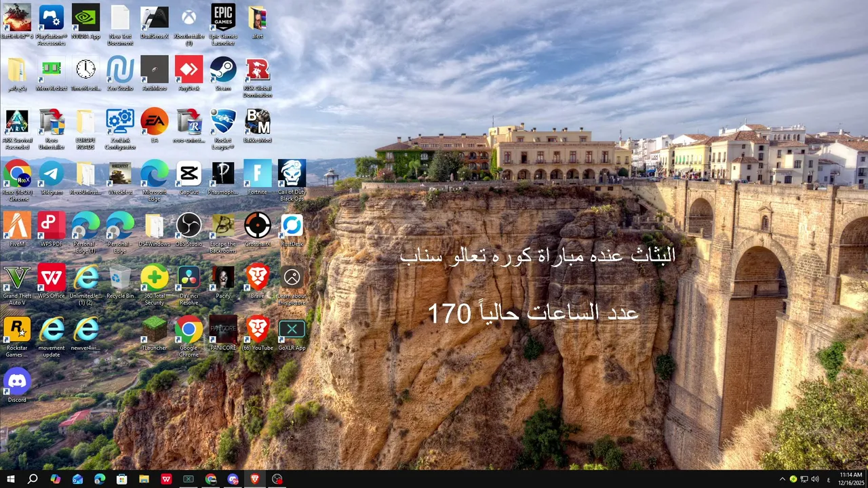Select the Rocket League shortcut

(x=223, y=130)
